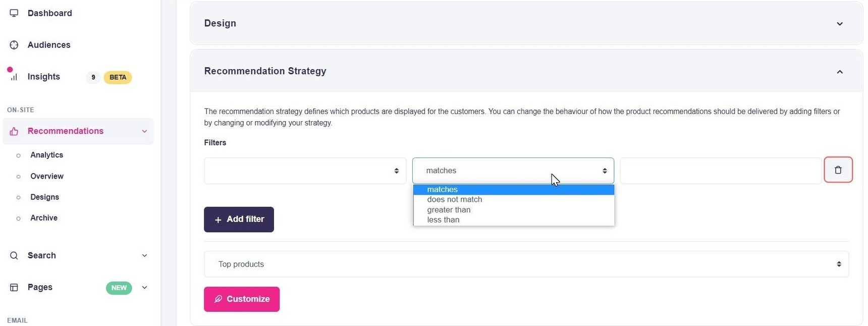
Task: Click the Search magnifier icon in sidebar
Action: [x=14, y=255]
